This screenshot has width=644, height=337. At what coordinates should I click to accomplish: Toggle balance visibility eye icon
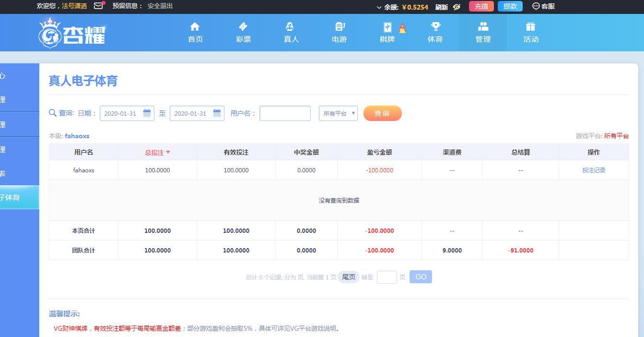(x=457, y=7)
